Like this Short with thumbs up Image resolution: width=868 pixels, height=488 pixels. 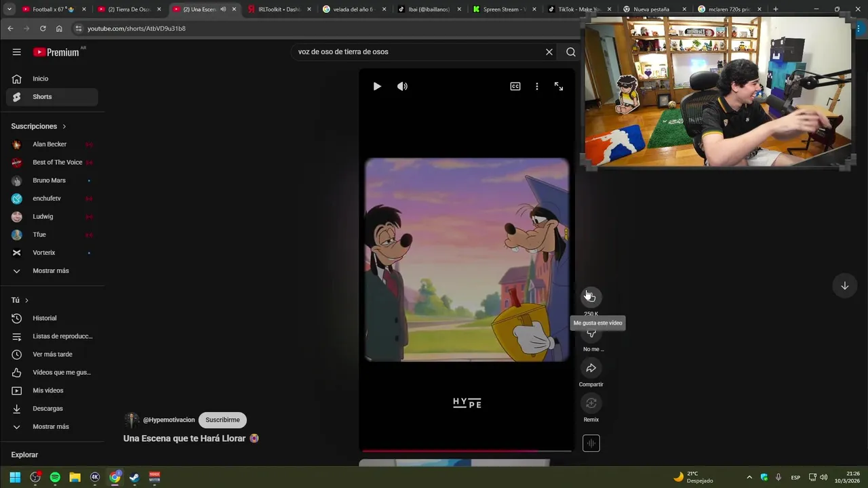pos(591,296)
